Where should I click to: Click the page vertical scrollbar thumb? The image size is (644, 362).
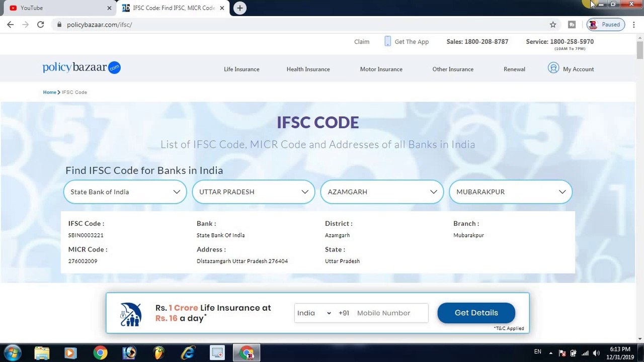[x=640, y=49]
